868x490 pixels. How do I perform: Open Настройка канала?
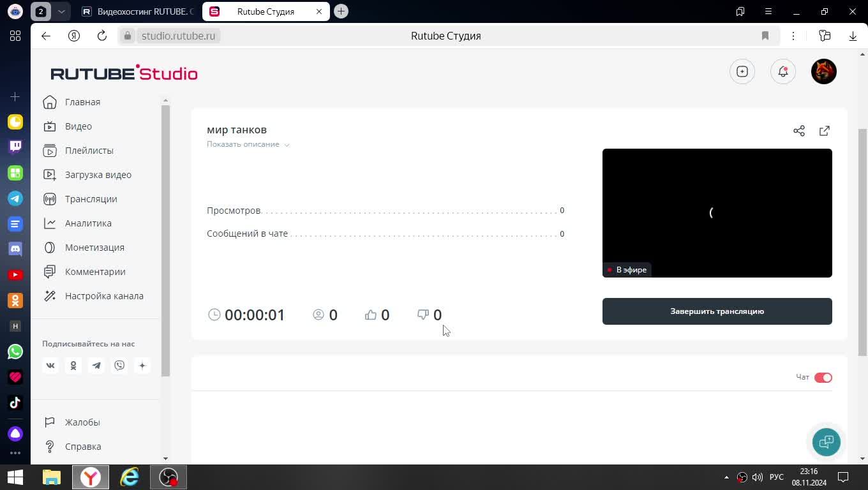click(104, 296)
